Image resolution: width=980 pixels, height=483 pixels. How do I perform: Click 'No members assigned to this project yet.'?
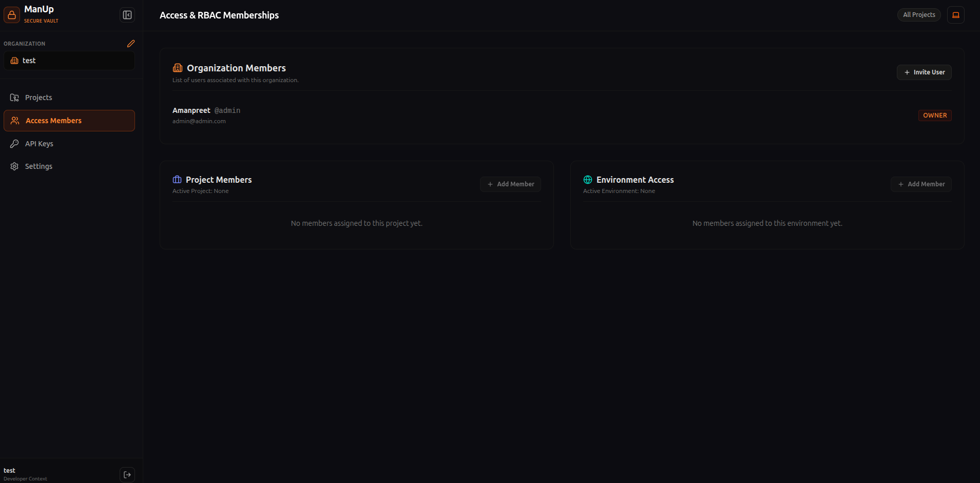pos(357,223)
